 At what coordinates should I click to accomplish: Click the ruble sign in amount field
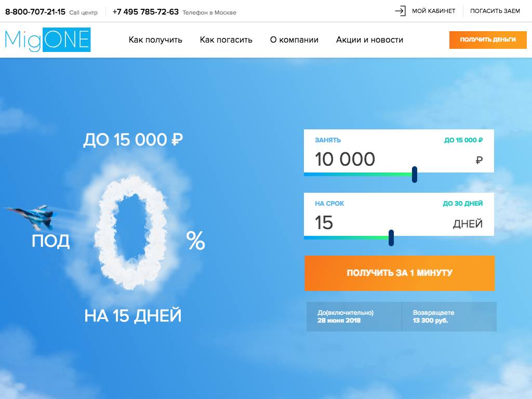pos(478,161)
